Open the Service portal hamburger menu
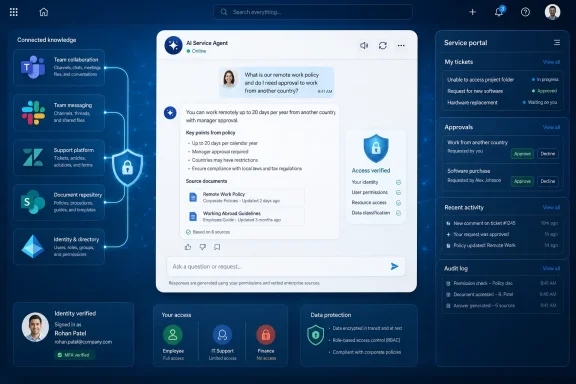576x384 pixels. 557,43
